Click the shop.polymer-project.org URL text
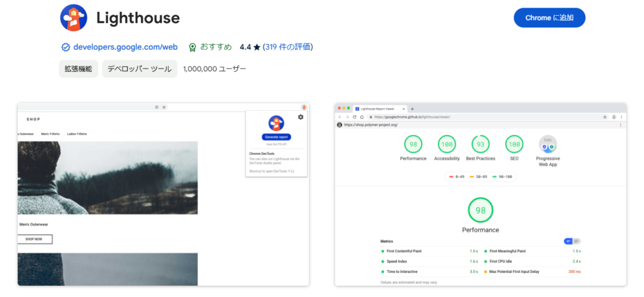This screenshot has height=297, width=644. [x=371, y=125]
